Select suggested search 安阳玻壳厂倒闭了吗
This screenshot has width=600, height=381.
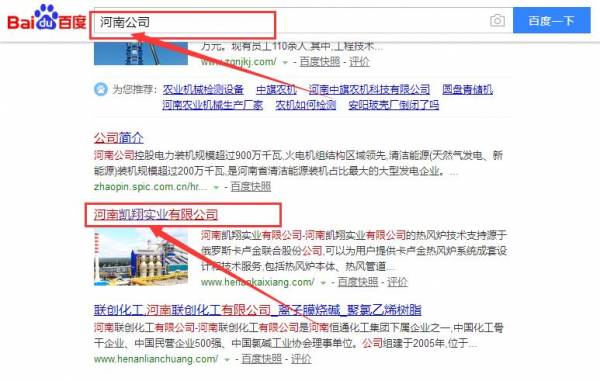(393, 105)
